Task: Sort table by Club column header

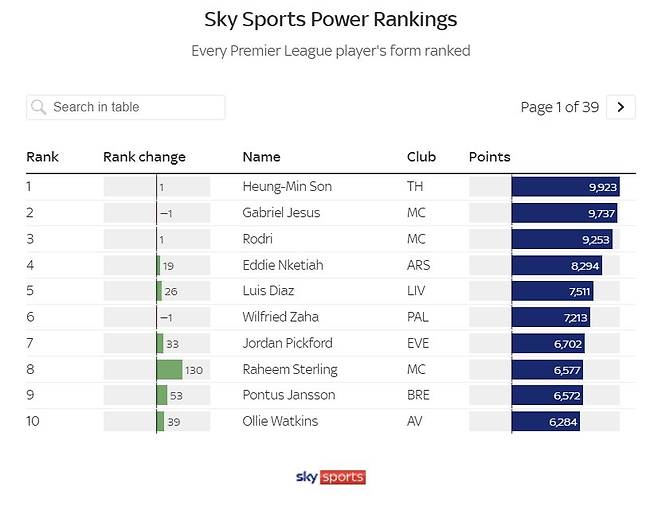Action: tap(421, 157)
